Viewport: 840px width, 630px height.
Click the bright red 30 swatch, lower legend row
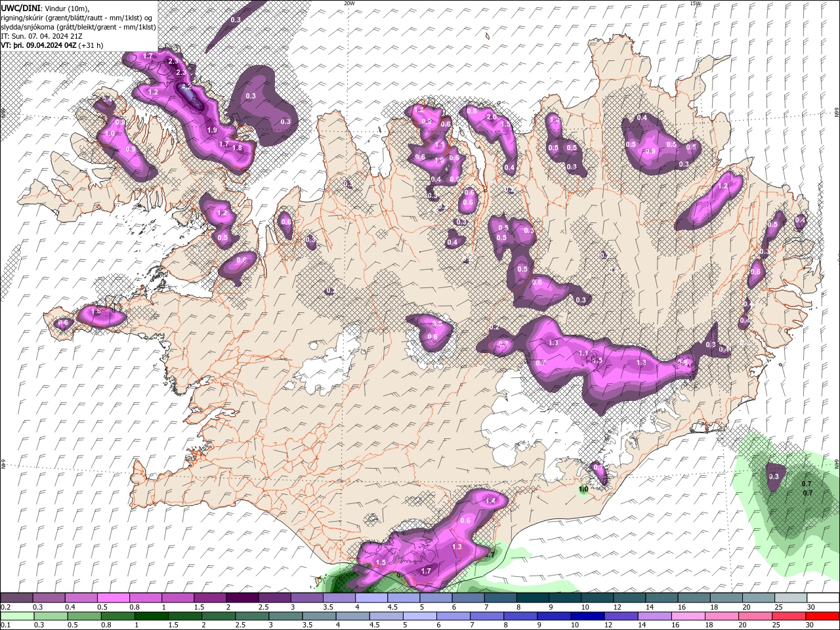[822, 616]
